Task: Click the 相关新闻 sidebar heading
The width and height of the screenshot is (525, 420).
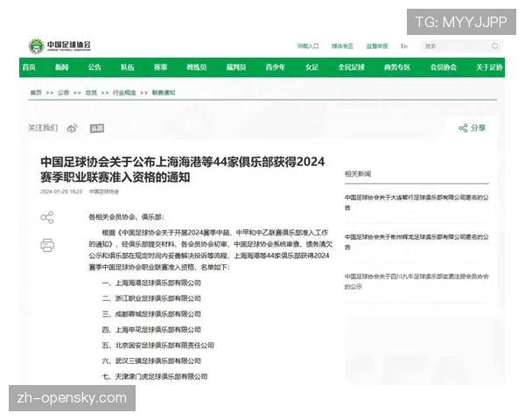Action: pos(358,174)
